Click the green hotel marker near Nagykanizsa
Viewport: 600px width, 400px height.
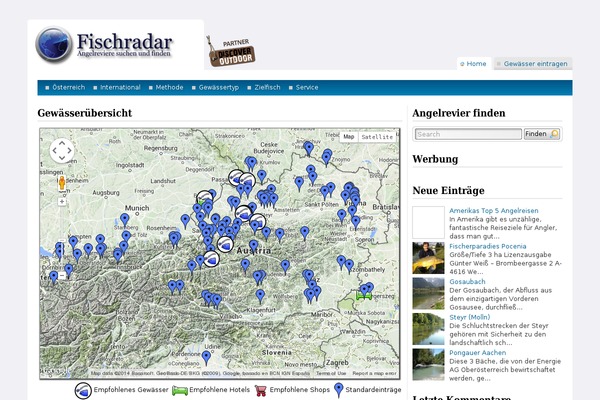pyautogui.click(x=363, y=295)
